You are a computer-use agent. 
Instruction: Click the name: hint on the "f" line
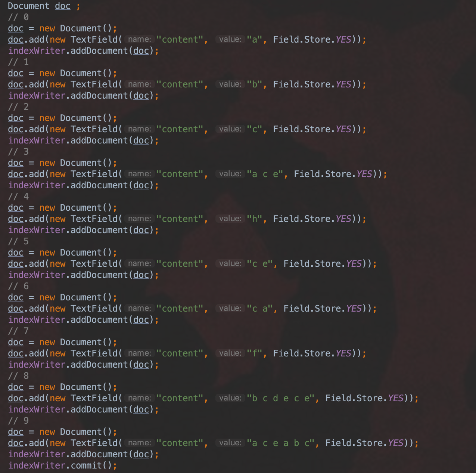(139, 353)
